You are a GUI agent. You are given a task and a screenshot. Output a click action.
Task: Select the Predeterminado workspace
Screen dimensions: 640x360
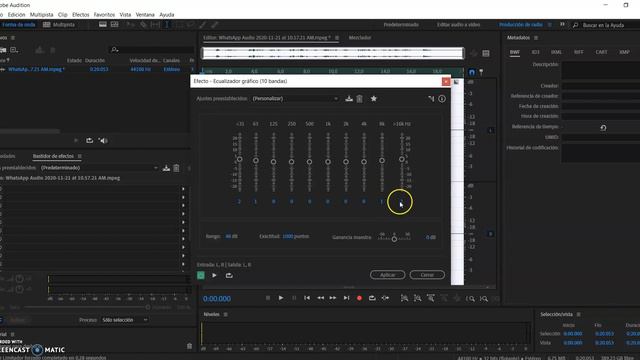pyautogui.click(x=401, y=25)
